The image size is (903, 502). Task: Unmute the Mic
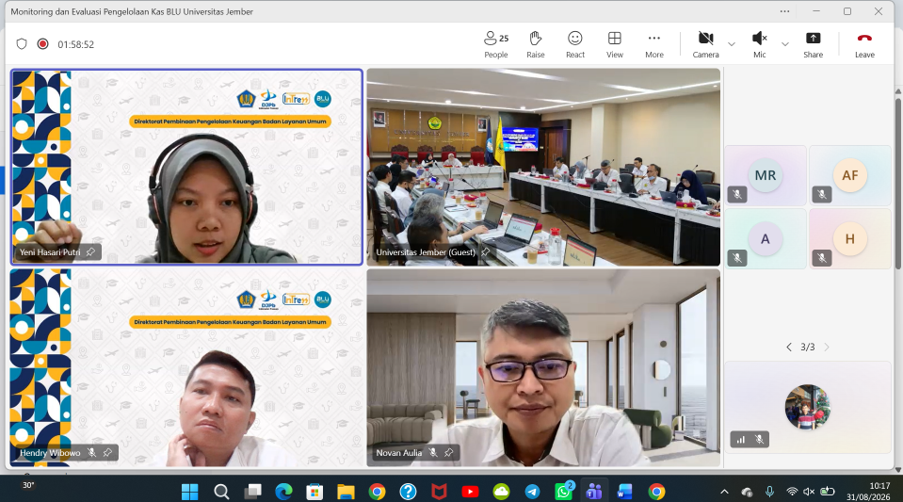(760, 44)
